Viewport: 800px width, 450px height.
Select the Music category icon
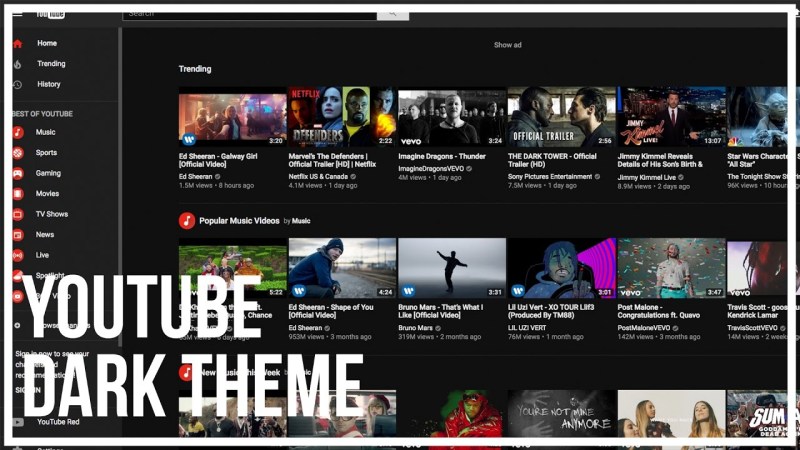click(x=18, y=133)
